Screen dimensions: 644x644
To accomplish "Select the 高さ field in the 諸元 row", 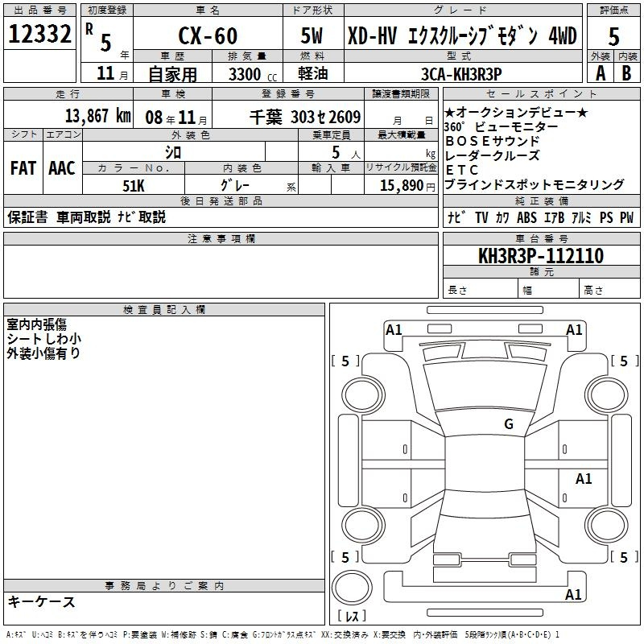I will 609,290.
